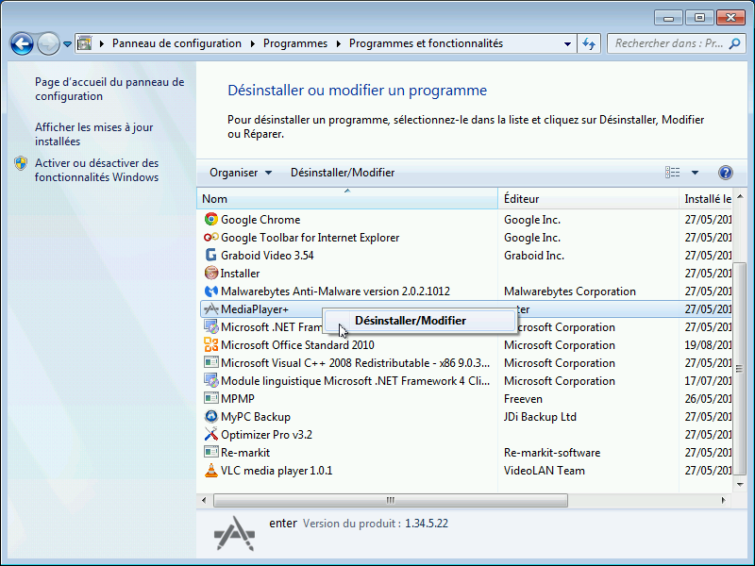Expand the address bar history dropdown
This screenshot has width=755, height=566.
click(x=567, y=44)
